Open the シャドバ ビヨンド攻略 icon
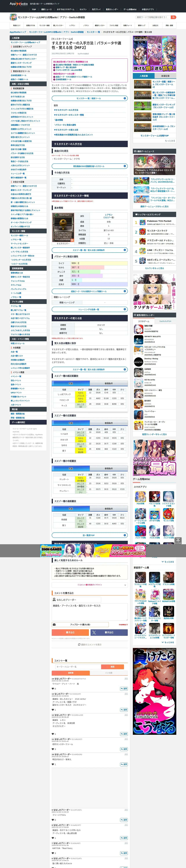This screenshot has height=868, width=186. pos(168,496)
